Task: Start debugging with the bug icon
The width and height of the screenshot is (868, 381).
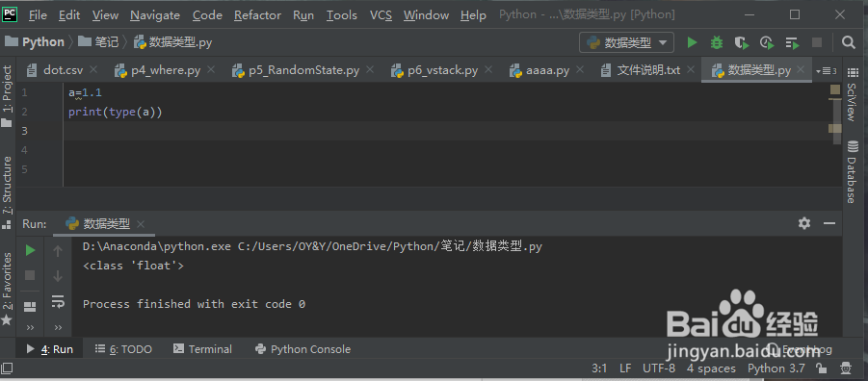Action: (x=717, y=42)
